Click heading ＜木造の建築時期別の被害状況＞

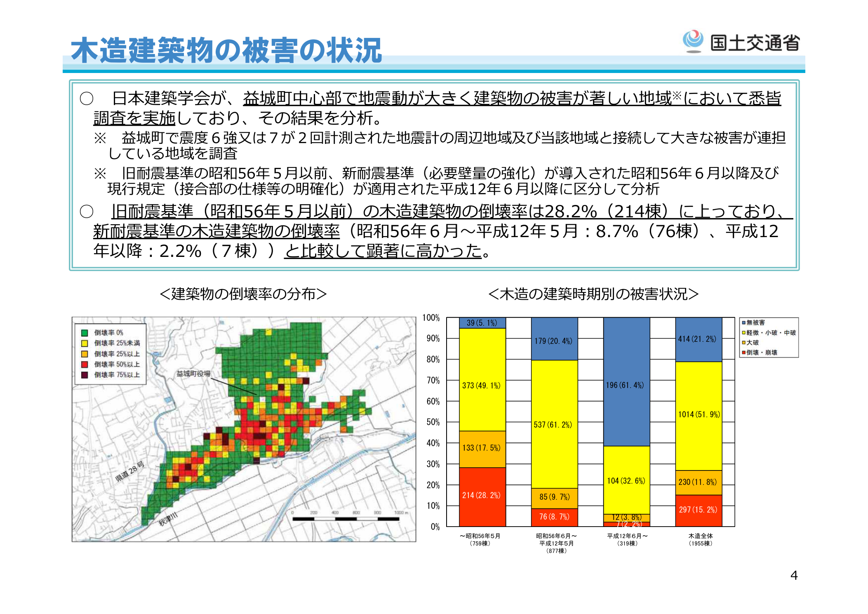593,294
